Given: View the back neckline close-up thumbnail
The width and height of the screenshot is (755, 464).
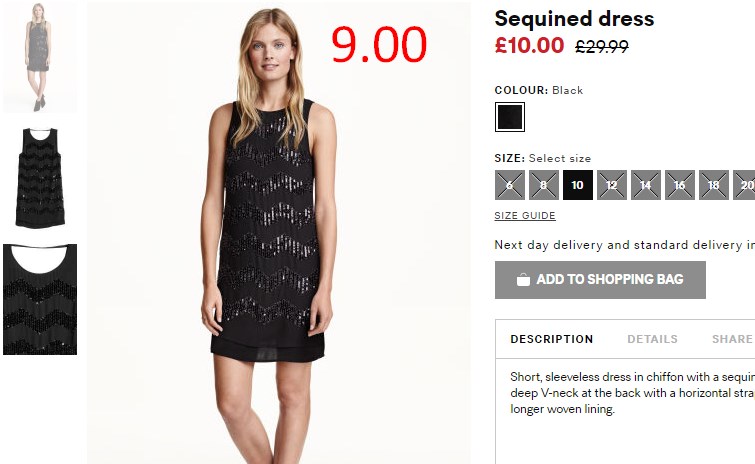Looking at the screenshot, I should (x=40, y=299).
